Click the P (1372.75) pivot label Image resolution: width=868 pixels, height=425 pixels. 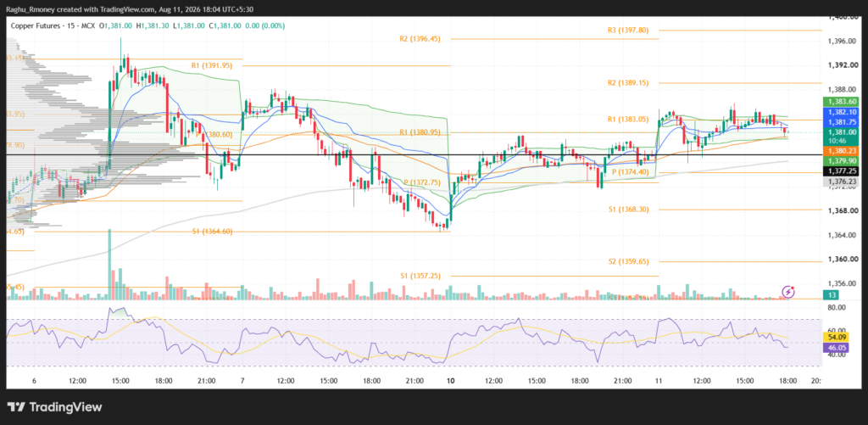(422, 182)
